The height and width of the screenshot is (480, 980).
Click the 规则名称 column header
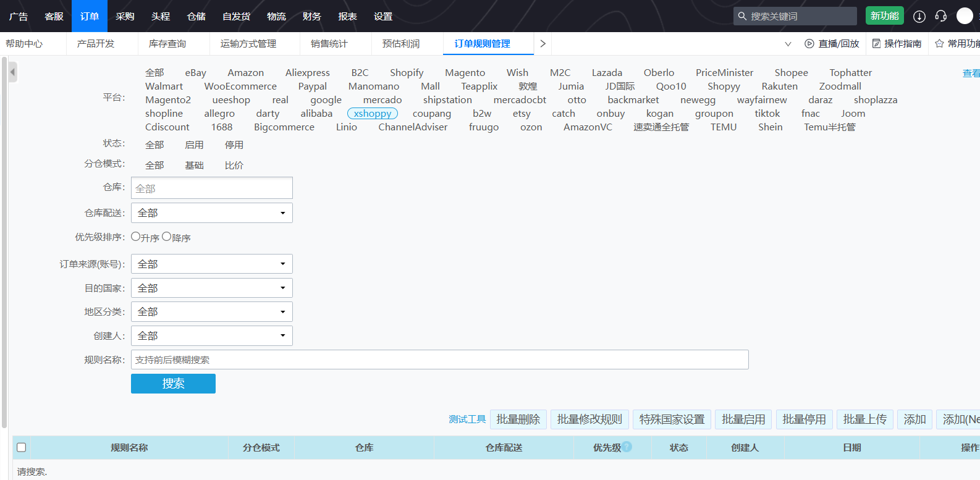click(129, 447)
